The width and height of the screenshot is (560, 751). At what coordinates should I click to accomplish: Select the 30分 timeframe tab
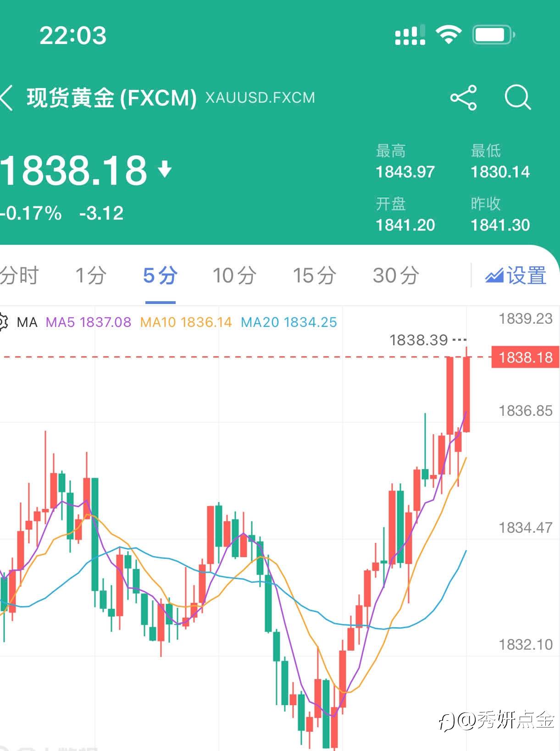(396, 276)
